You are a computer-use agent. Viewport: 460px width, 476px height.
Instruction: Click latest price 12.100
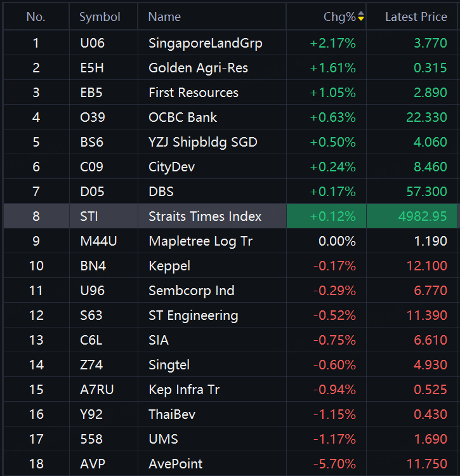[x=426, y=266]
